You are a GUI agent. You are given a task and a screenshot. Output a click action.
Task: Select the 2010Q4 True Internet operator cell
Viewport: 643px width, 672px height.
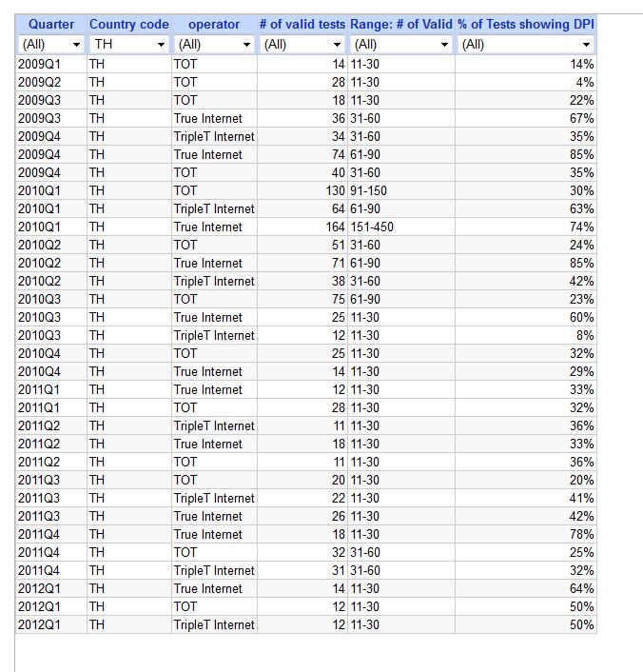(x=214, y=371)
